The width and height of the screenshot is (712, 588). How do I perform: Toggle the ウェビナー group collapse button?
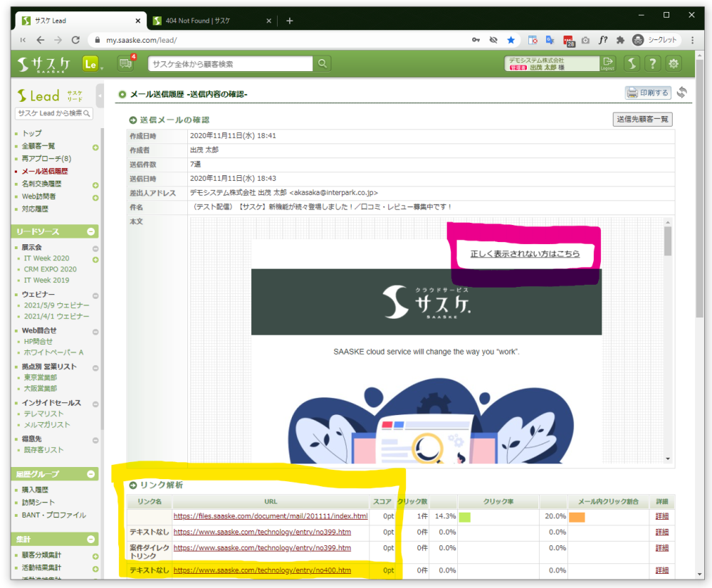(95, 295)
